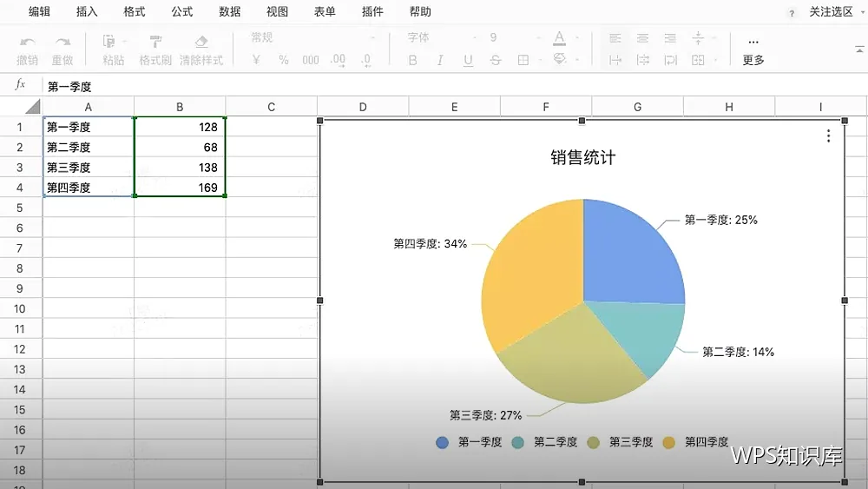Toggle 第二季度 legend item in chart
Viewport: 868px width, 489px height.
pos(545,442)
